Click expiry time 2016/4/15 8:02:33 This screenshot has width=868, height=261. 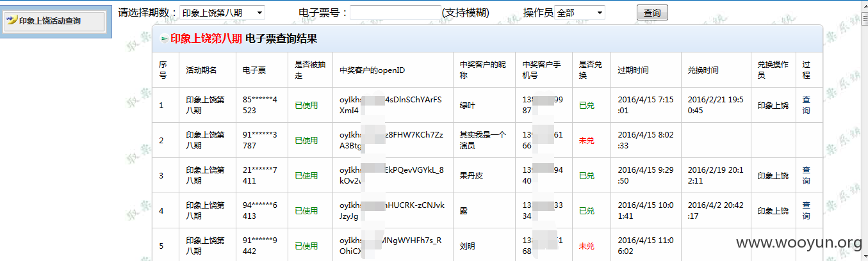tap(646, 140)
